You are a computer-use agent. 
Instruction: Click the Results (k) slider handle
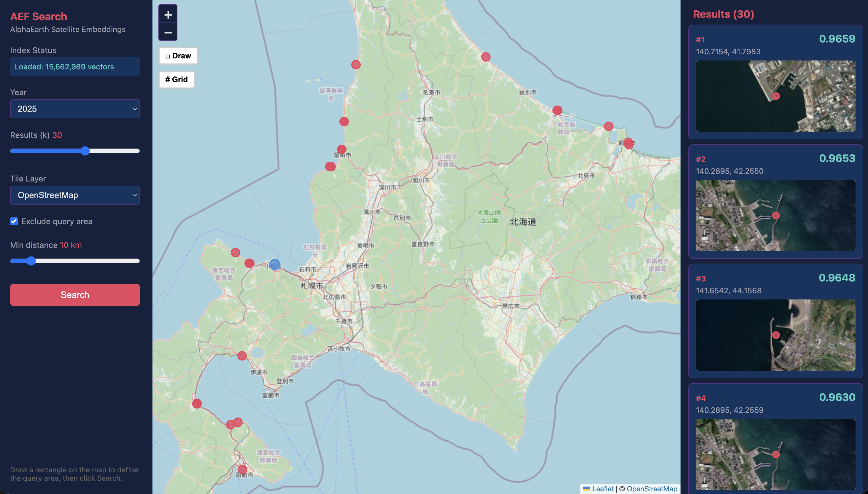85,151
